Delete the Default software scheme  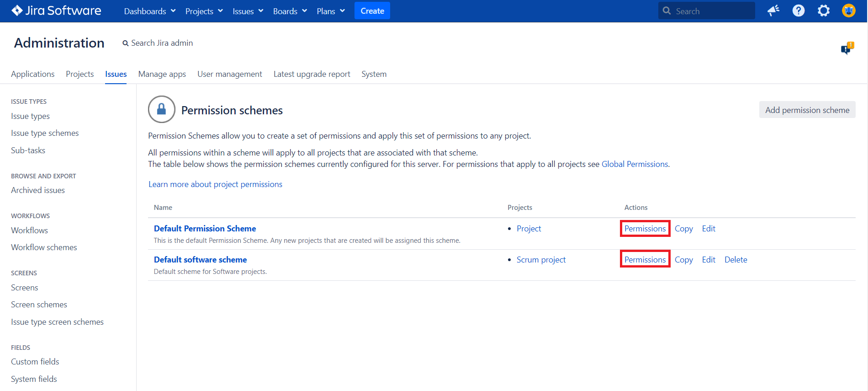736,259
